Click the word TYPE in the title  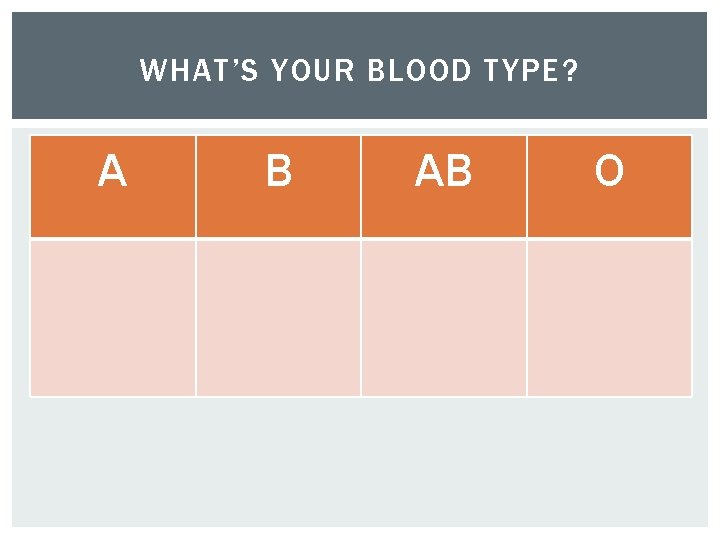(521, 70)
